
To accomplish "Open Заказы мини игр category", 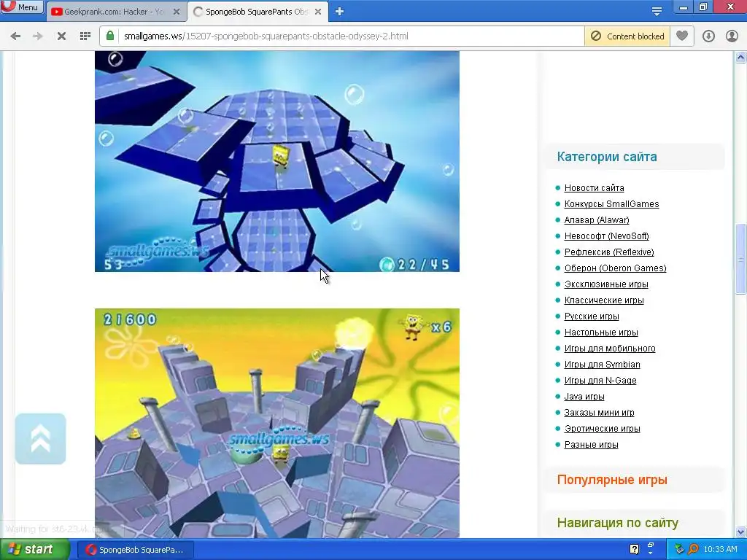I will click(599, 413).
